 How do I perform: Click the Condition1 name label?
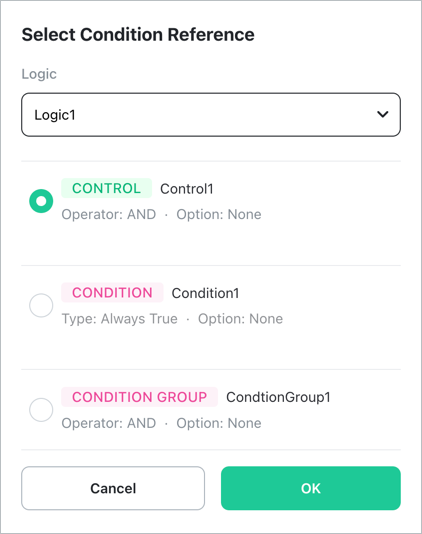click(x=205, y=293)
